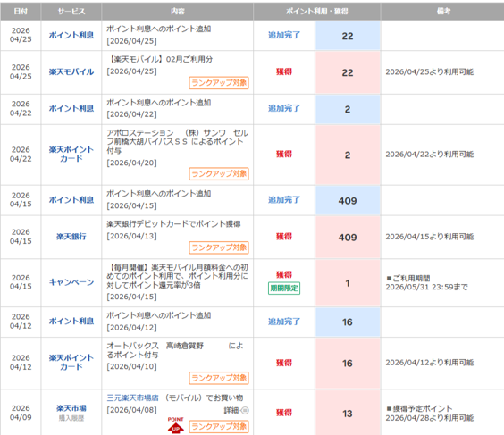The image size is (504, 435).
Task: Click ランクアップ対象 badge in オートバックス row
Action: click(219, 378)
